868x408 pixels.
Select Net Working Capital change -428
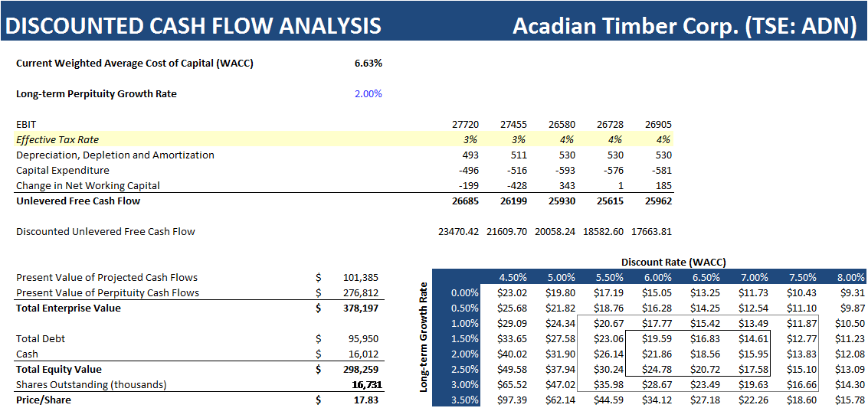(518, 186)
